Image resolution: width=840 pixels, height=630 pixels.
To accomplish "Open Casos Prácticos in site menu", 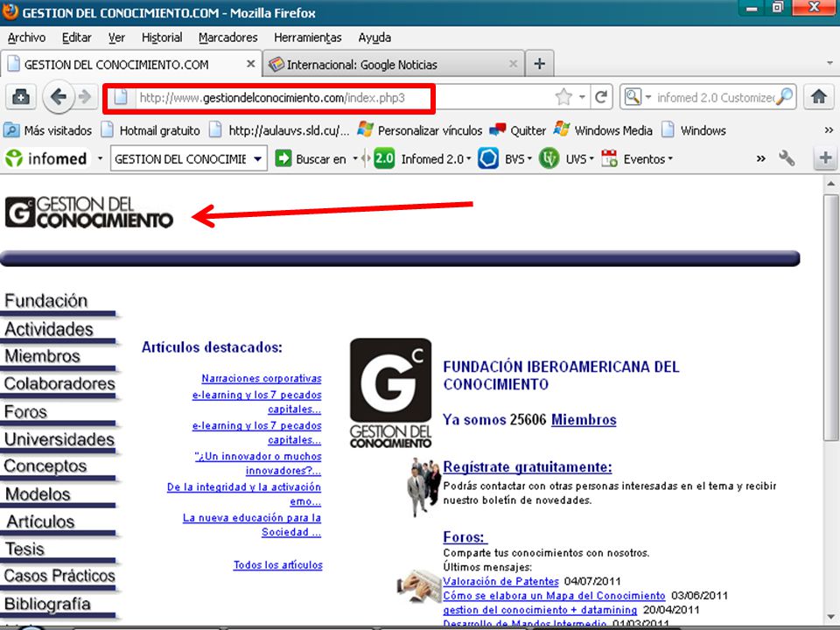I will (59, 575).
